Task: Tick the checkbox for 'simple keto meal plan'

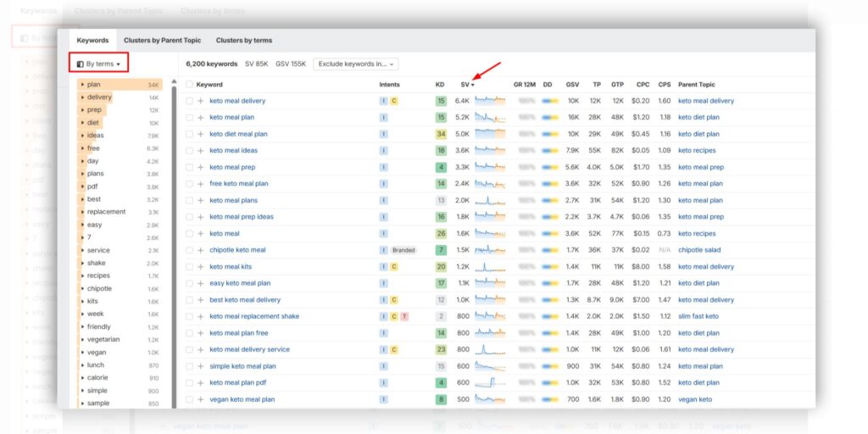Action: tap(189, 366)
